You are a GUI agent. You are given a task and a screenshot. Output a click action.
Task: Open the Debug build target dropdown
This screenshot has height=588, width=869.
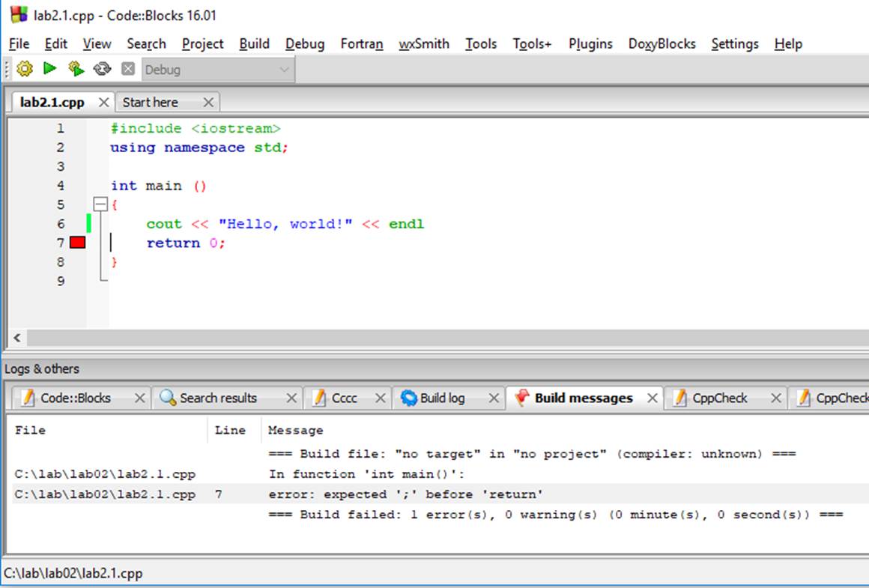[x=217, y=70]
